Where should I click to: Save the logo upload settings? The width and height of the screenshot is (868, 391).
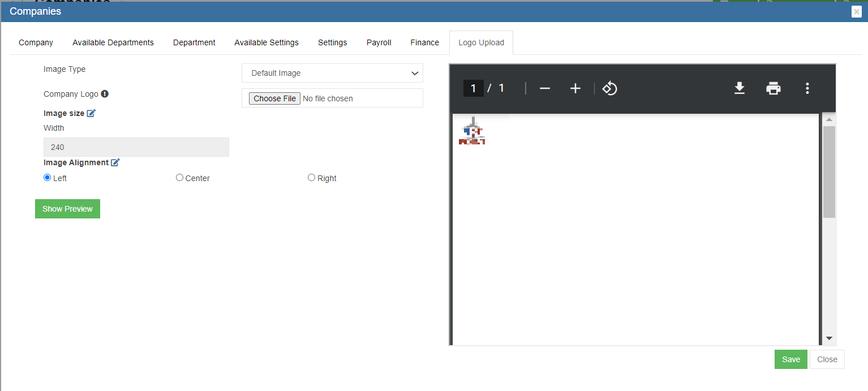(x=790, y=359)
